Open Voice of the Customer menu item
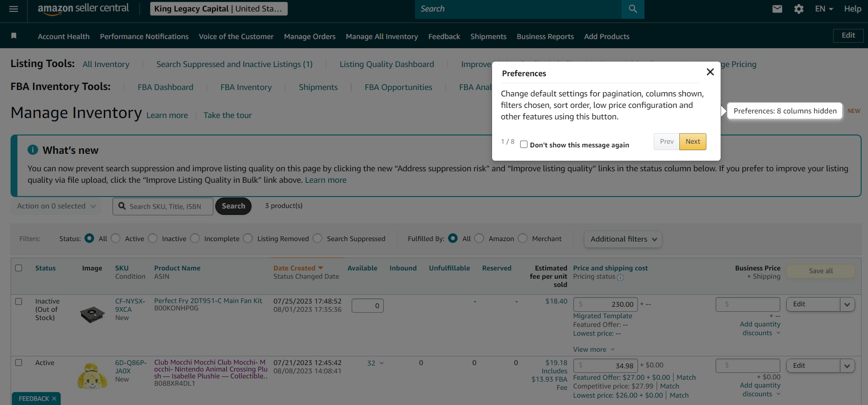 pos(236,36)
